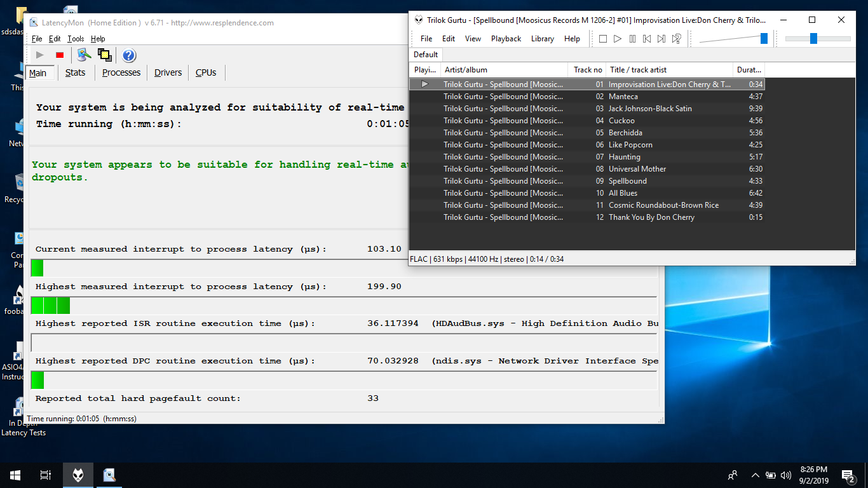
Task: Sort by the Title / track artist column header
Action: [670, 70]
